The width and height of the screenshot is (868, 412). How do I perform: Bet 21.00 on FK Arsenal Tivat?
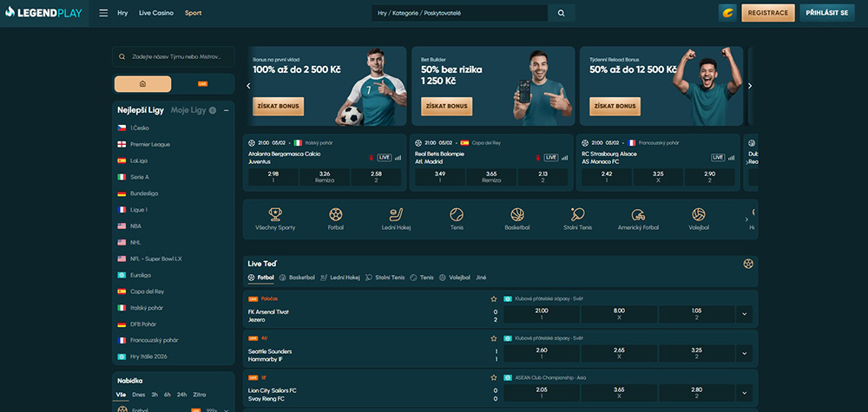click(542, 314)
